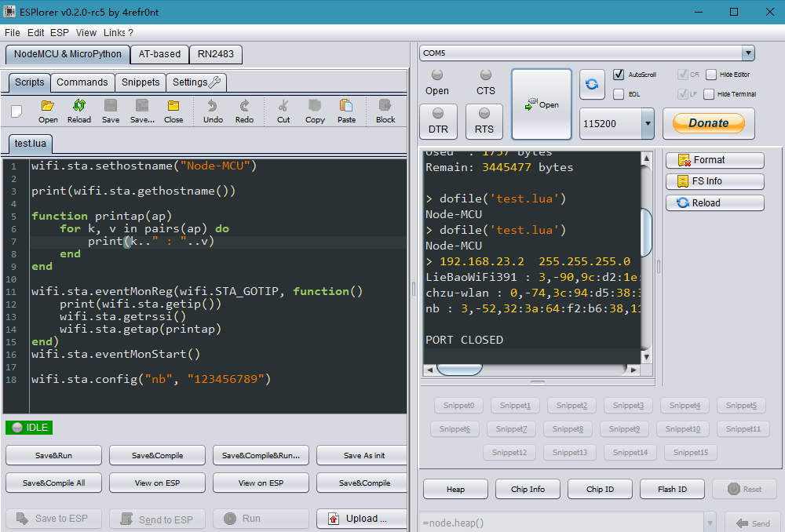Screen dimensions: 785x532
Task: Click the Save&Compile All button
Action: tap(53, 483)
